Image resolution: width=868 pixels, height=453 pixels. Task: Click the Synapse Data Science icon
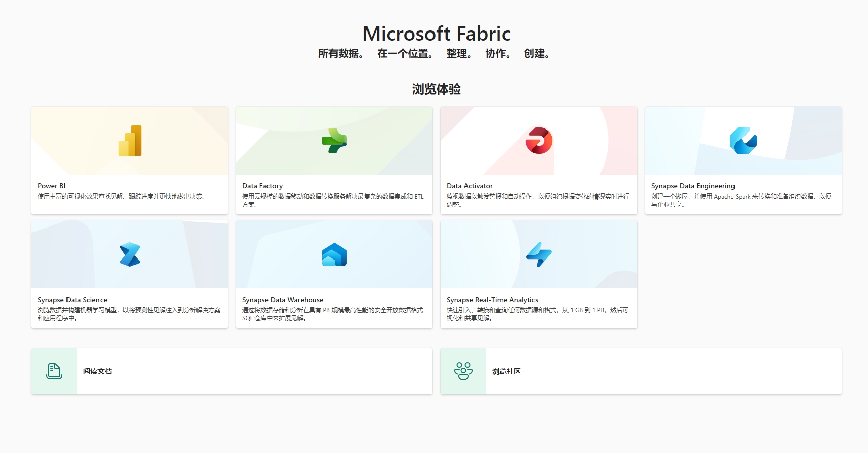[x=130, y=254]
